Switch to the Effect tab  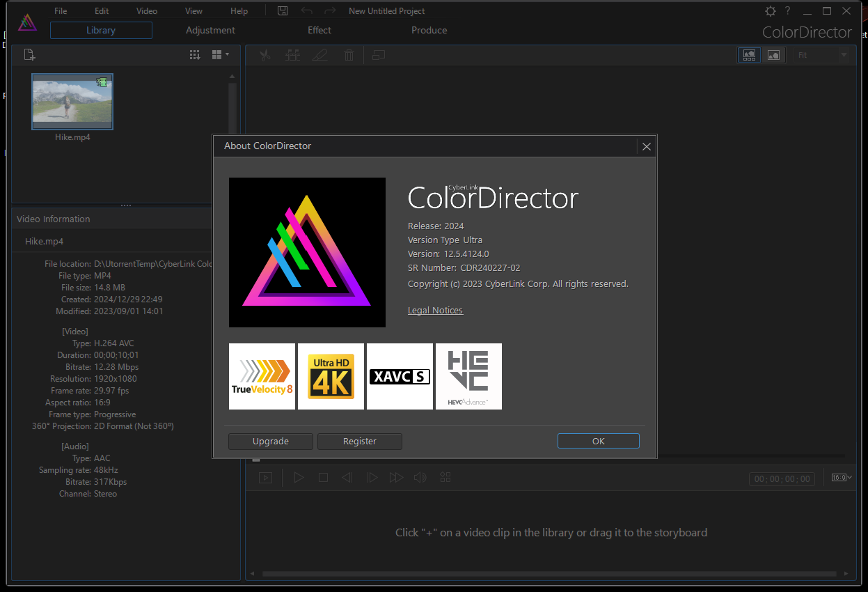point(319,30)
